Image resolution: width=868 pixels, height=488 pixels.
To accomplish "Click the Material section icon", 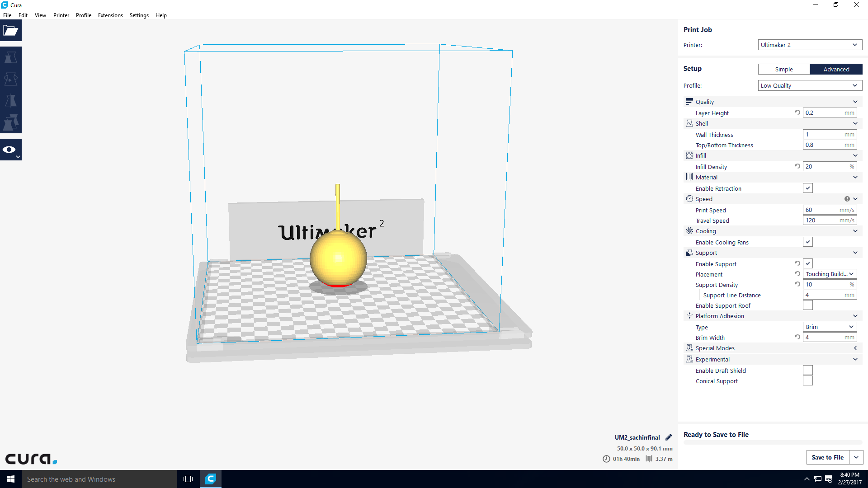I will click(689, 177).
